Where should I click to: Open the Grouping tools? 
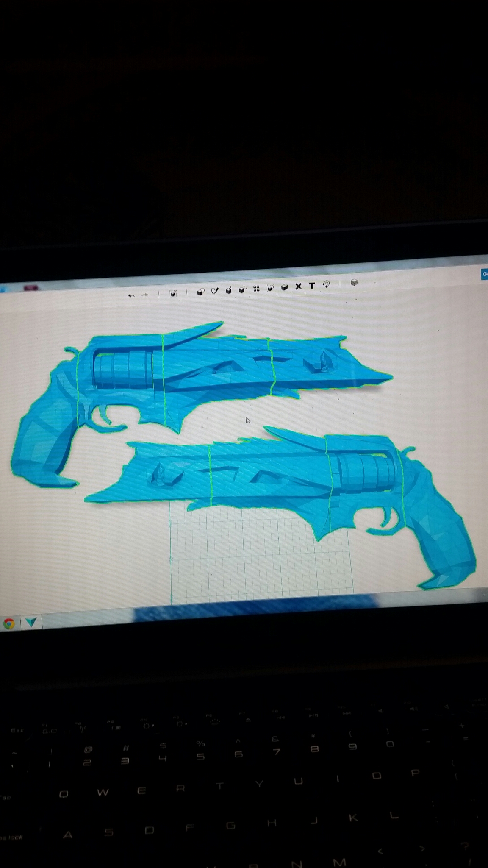270,288
